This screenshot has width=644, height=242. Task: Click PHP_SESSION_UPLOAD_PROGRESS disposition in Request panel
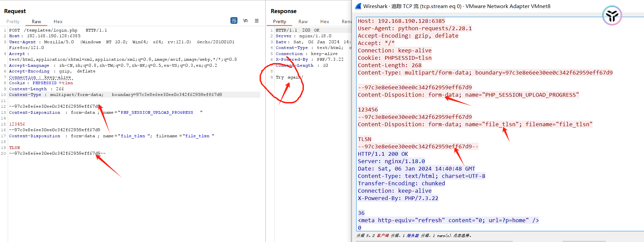coord(106,112)
